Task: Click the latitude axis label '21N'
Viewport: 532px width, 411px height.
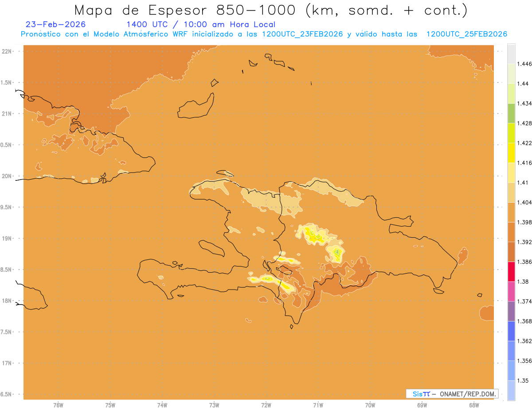Action: tap(7, 114)
